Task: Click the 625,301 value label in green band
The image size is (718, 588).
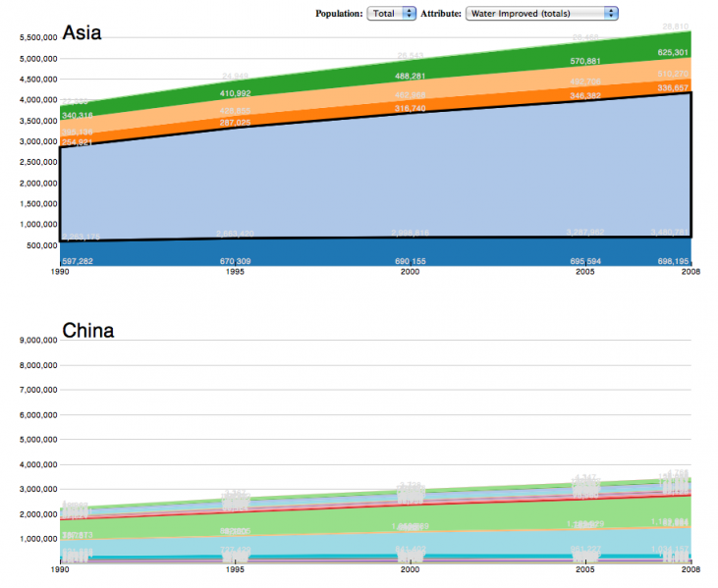Action: pyautogui.click(x=672, y=52)
